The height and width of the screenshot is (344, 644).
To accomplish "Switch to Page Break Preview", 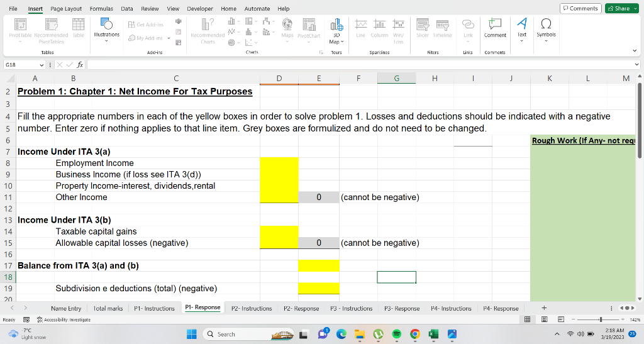I will pyautogui.click(x=560, y=319).
